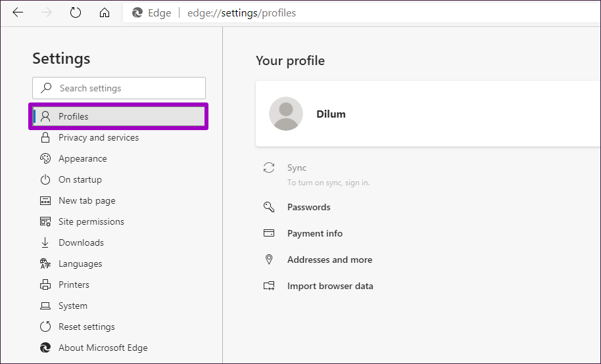Click the Site permissions icon

(x=45, y=221)
